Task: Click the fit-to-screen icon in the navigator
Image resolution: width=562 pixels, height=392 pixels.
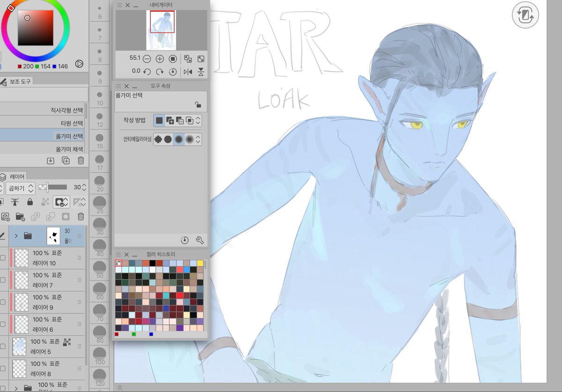Action: coord(188,59)
